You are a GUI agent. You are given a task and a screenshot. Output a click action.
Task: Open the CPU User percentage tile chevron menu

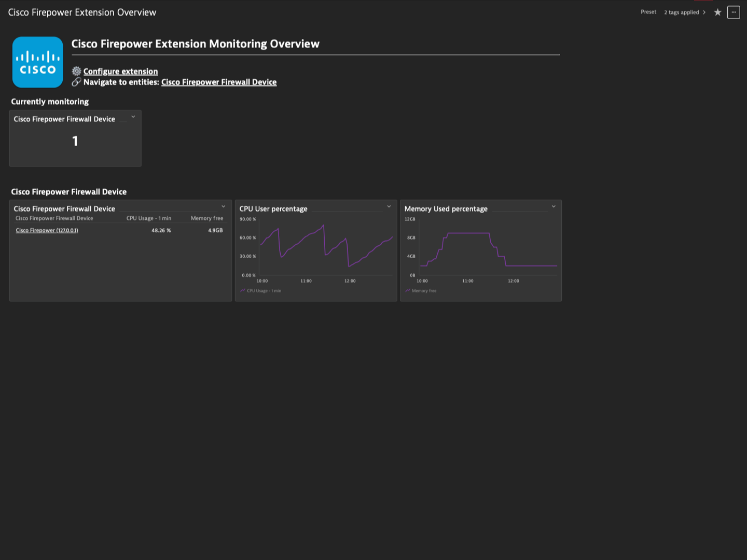pos(389,206)
